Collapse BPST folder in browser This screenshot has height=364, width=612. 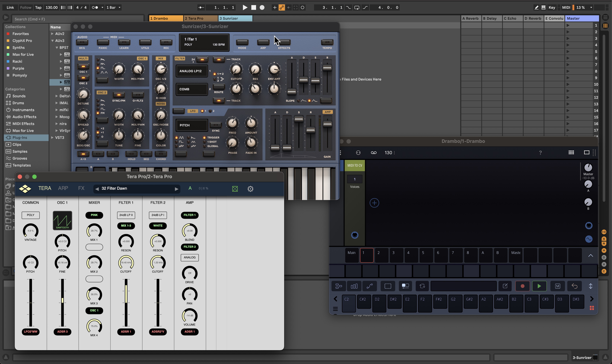[57, 48]
